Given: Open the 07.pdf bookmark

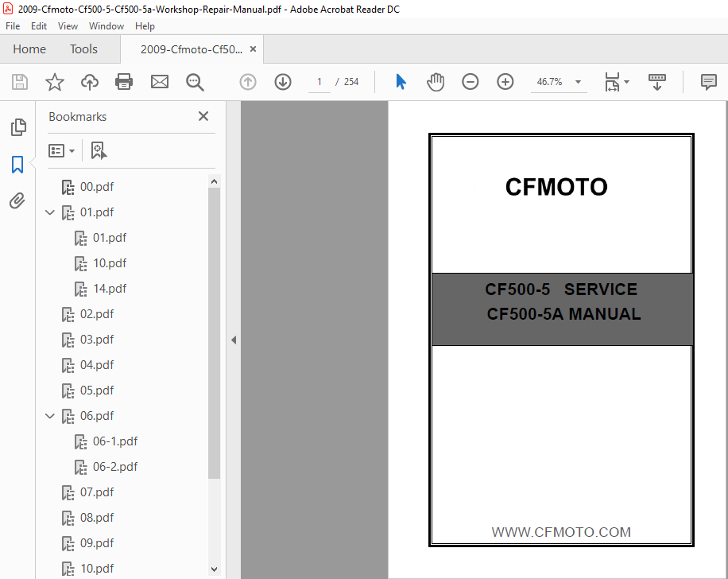Looking at the screenshot, I should click(x=97, y=492).
